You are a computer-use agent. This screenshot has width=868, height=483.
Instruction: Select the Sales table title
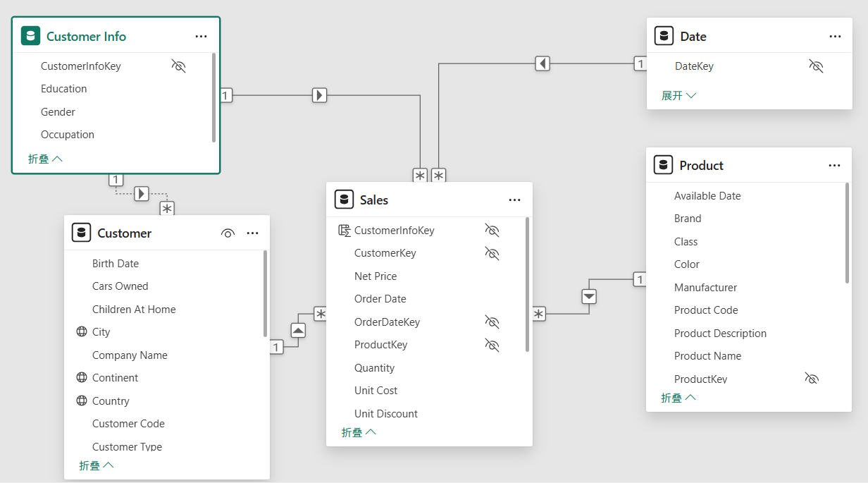tap(374, 200)
